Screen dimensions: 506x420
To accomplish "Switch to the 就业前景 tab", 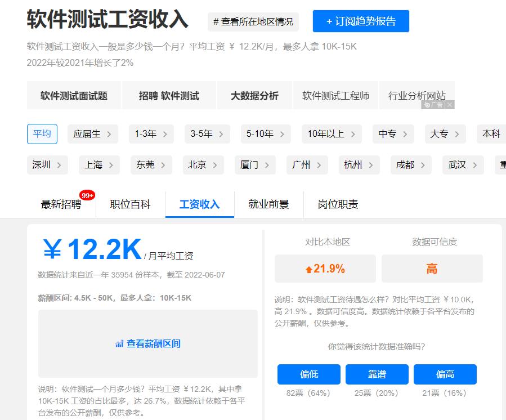I will pyautogui.click(x=268, y=205).
